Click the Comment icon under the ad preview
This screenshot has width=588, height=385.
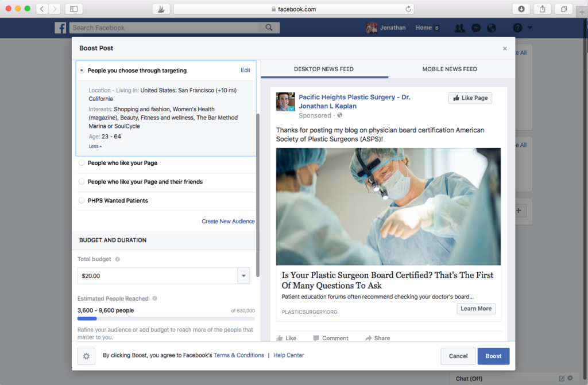coord(316,338)
